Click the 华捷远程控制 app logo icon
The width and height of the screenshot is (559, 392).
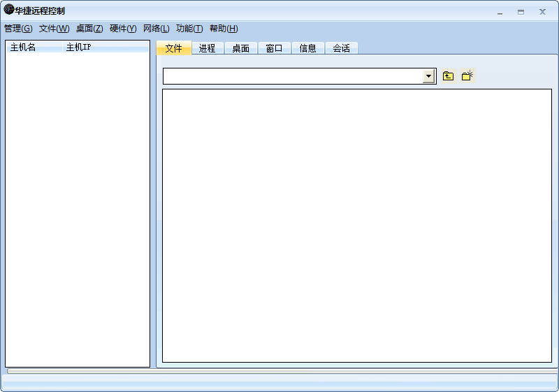[8, 10]
